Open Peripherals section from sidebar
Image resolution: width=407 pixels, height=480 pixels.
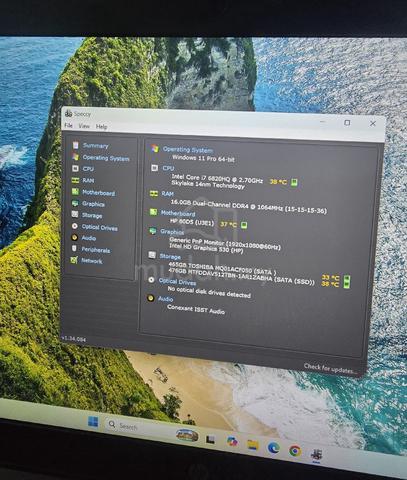(91, 250)
